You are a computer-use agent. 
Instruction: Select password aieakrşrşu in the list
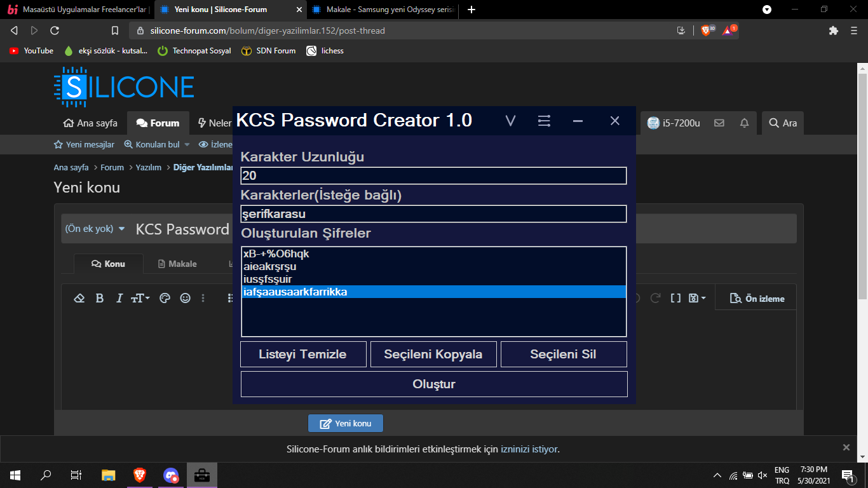(434, 266)
